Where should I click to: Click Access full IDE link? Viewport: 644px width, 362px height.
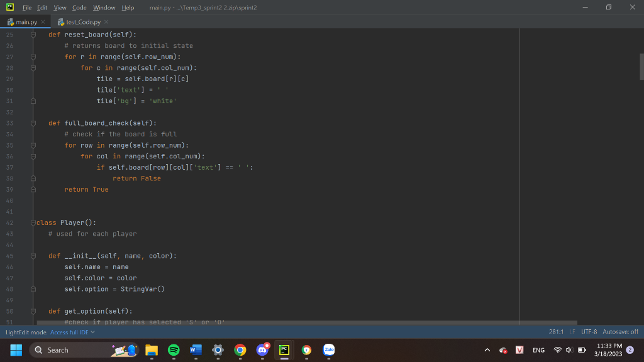coord(69,332)
